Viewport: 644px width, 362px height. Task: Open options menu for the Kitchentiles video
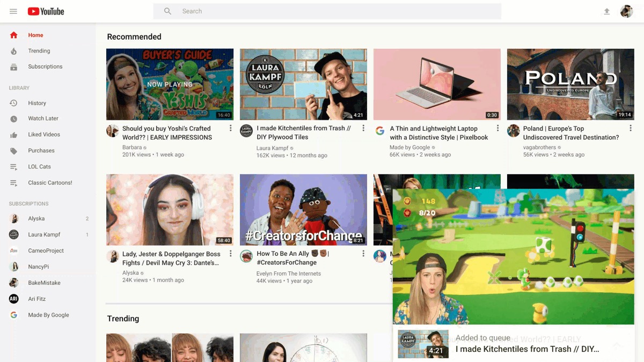pos(363,128)
